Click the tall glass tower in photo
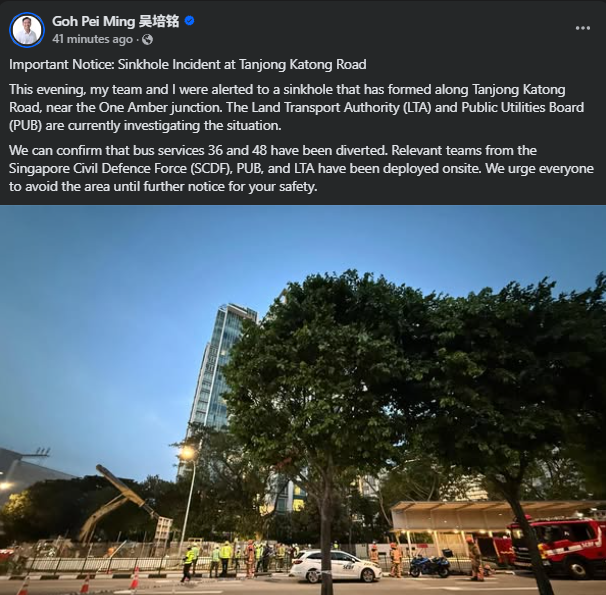Viewport: 606px width, 595px height. click(217, 386)
